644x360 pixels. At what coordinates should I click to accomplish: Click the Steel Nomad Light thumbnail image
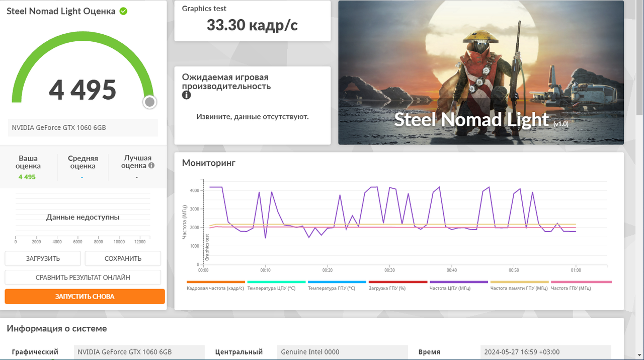481,73
